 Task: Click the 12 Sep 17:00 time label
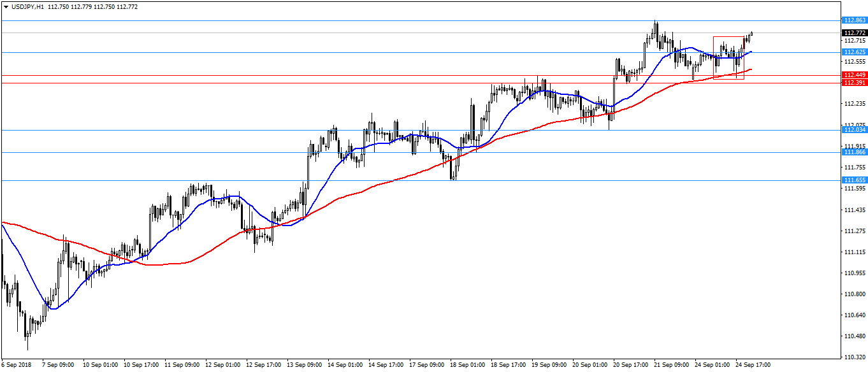pos(264,366)
